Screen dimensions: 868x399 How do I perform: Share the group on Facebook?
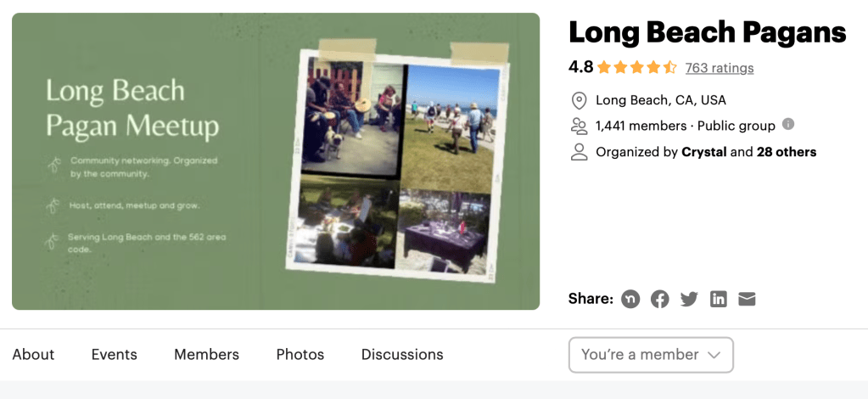pyautogui.click(x=660, y=299)
